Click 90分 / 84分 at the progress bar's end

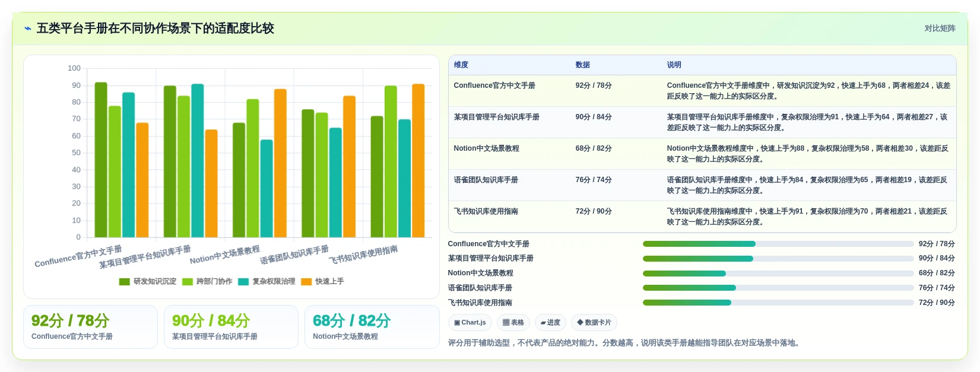pyautogui.click(x=937, y=259)
